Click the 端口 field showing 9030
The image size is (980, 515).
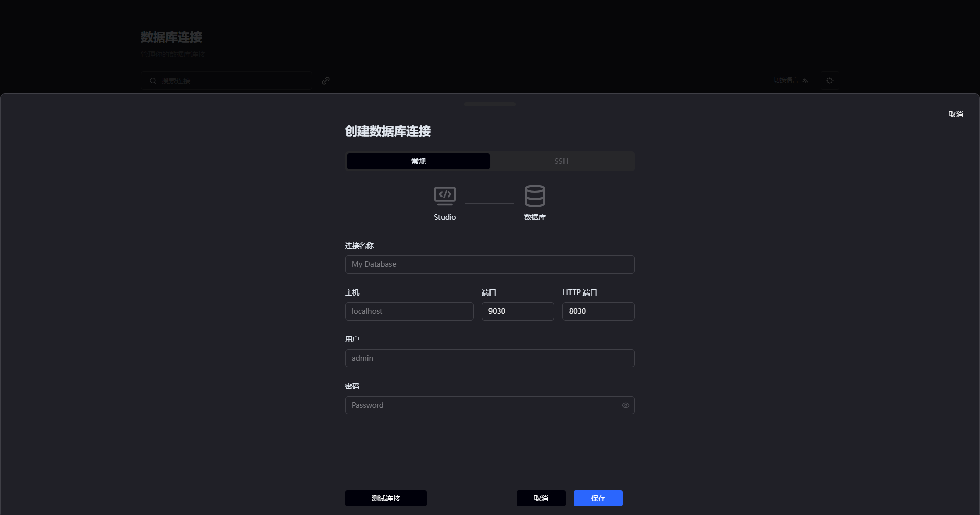pyautogui.click(x=518, y=311)
